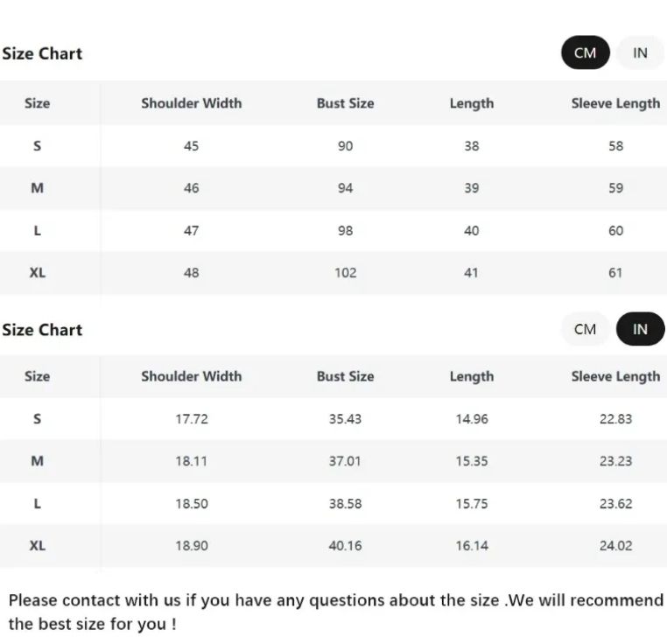The image size is (667, 644).
Task: Select size S row in CM chart
Action: click(x=333, y=146)
